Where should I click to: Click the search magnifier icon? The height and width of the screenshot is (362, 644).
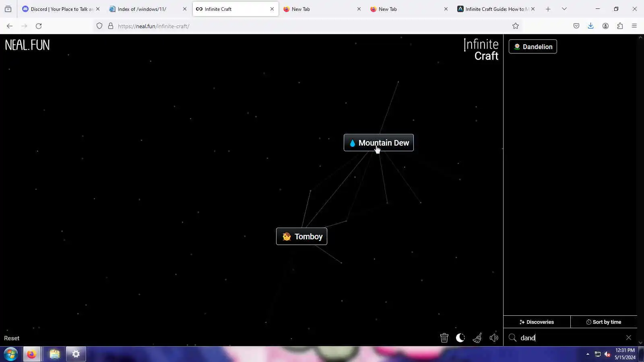pos(512,337)
